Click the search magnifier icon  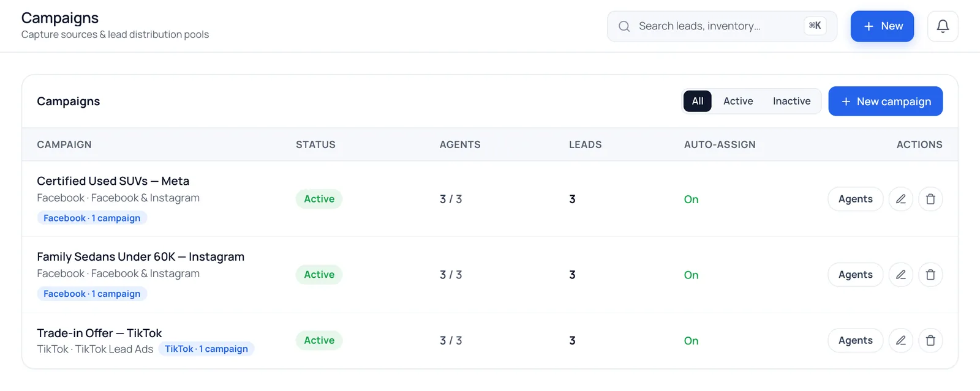[x=624, y=26]
